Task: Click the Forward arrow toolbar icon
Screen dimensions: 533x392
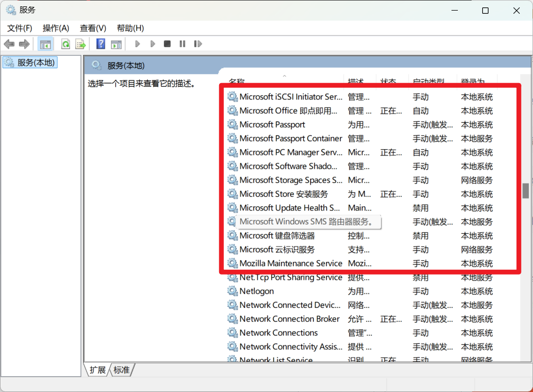Action: pos(24,44)
